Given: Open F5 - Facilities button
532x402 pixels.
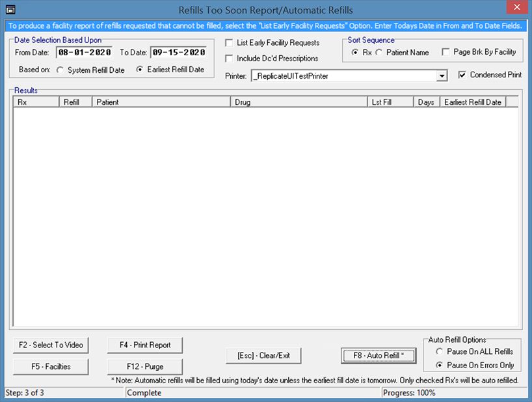Looking at the screenshot, I should (x=51, y=366).
